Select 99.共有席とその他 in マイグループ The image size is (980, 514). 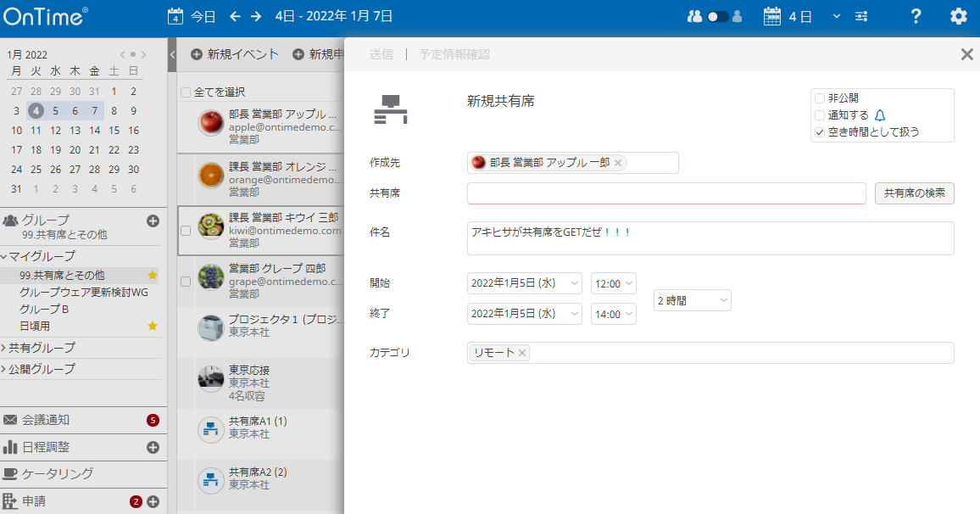[61, 275]
